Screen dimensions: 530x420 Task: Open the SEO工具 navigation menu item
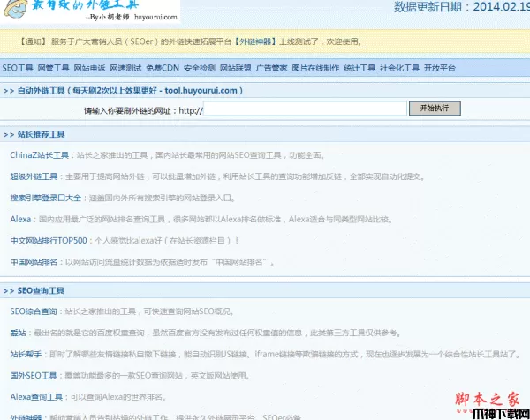18,68
